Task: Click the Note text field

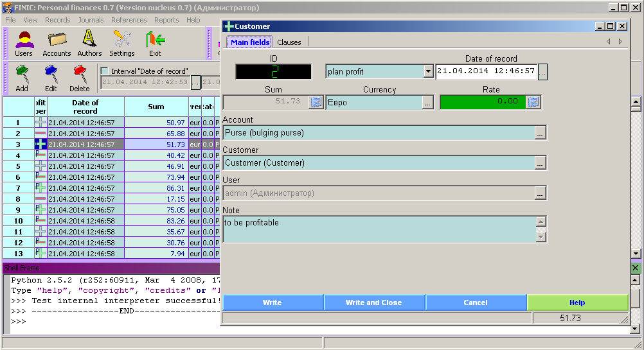Action: tap(379, 229)
